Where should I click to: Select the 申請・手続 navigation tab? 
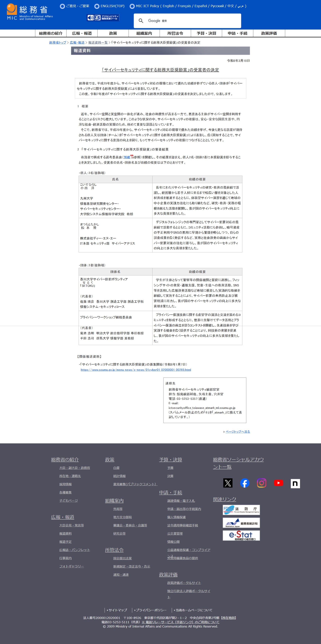click(x=237, y=33)
